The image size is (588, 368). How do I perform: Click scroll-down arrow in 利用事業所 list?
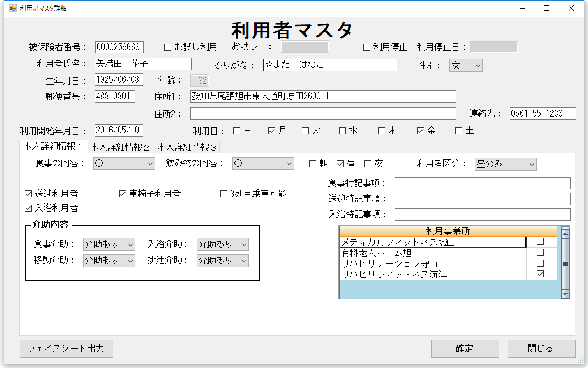(x=565, y=294)
